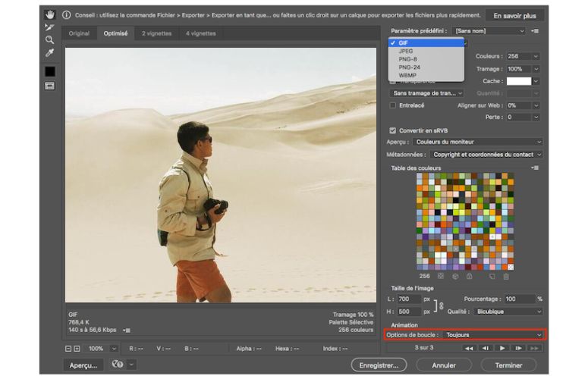
Task: Click the Pourcentage field 100
Action: 520,299
